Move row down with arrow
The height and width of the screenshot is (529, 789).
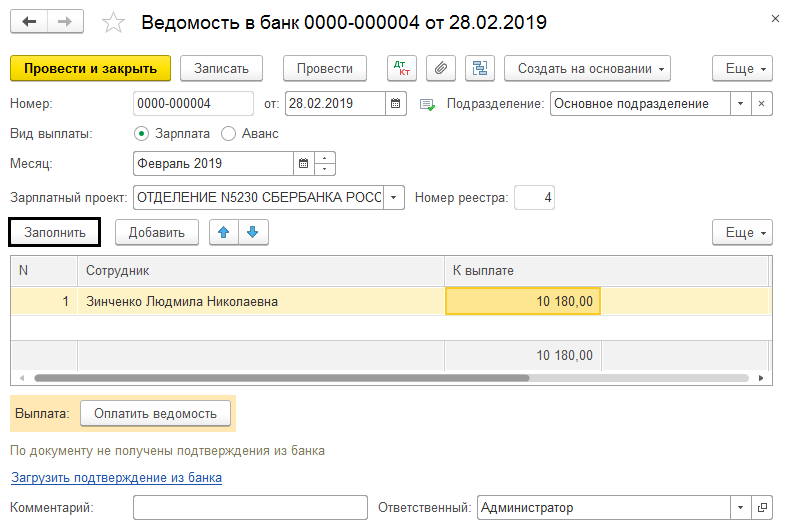(x=253, y=233)
